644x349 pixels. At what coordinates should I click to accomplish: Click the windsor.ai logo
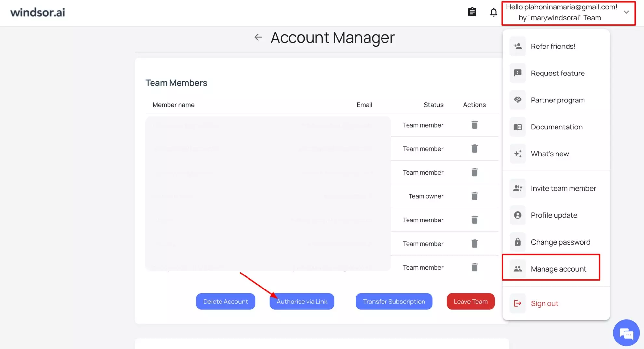(x=37, y=12)
